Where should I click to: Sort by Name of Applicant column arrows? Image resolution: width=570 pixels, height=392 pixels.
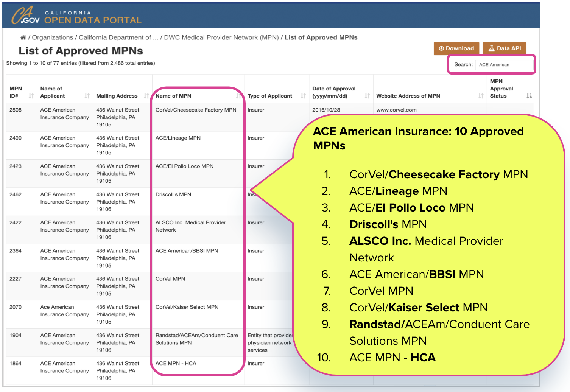click(87, 96)
